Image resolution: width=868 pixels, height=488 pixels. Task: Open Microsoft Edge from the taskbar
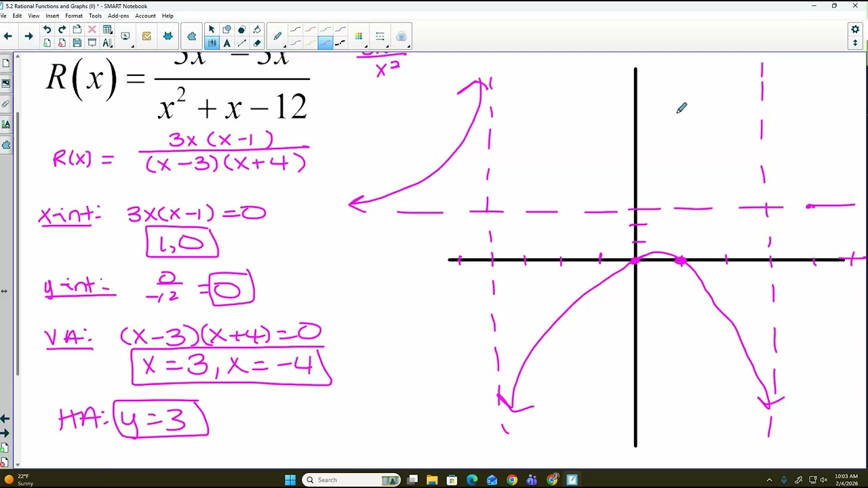(x=472, y=480)
